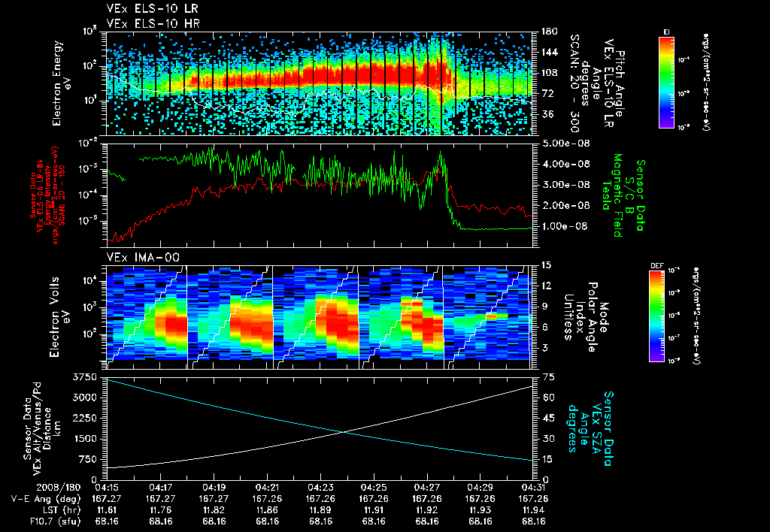Click the polar angle tick value 12
The image size is (770, 532).
(548, 286)
